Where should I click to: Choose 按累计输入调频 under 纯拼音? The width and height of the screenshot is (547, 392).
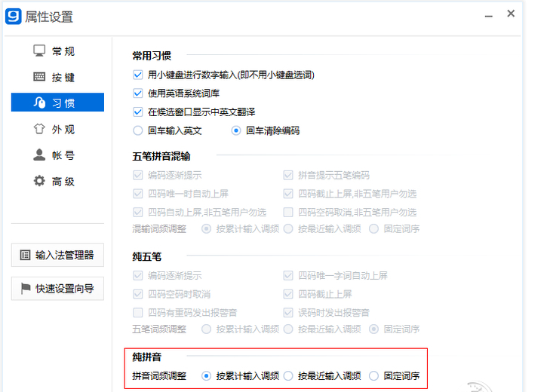pyautogui.click(x=207, y=376)
